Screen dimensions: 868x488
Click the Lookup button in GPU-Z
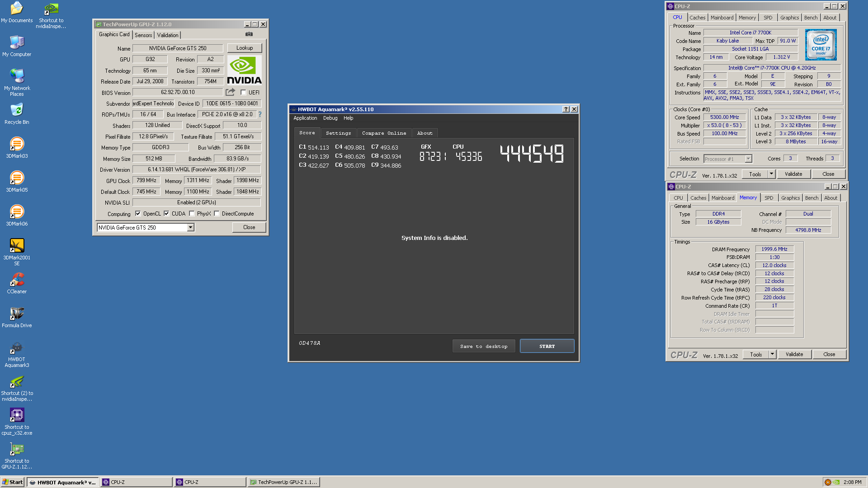(245, 48)
